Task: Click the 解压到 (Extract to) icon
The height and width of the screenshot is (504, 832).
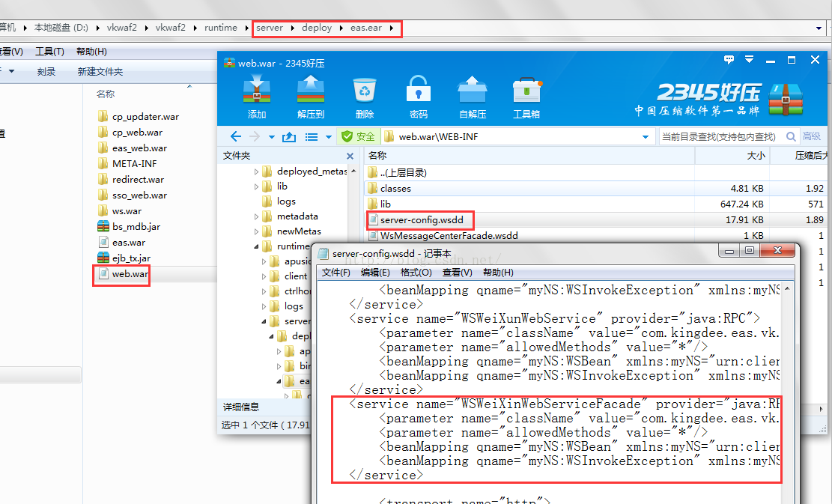Action: (310, 96)
